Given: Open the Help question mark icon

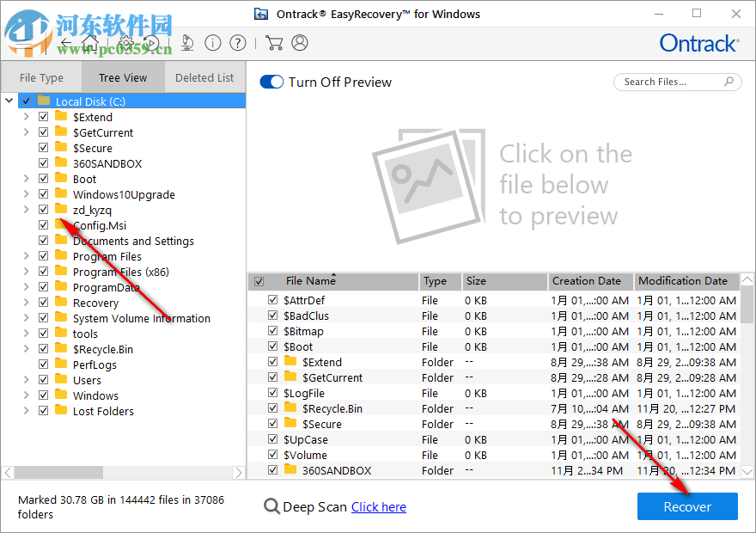Looking at the screenshot, I should pyautogui.click(x=238, y=43).
